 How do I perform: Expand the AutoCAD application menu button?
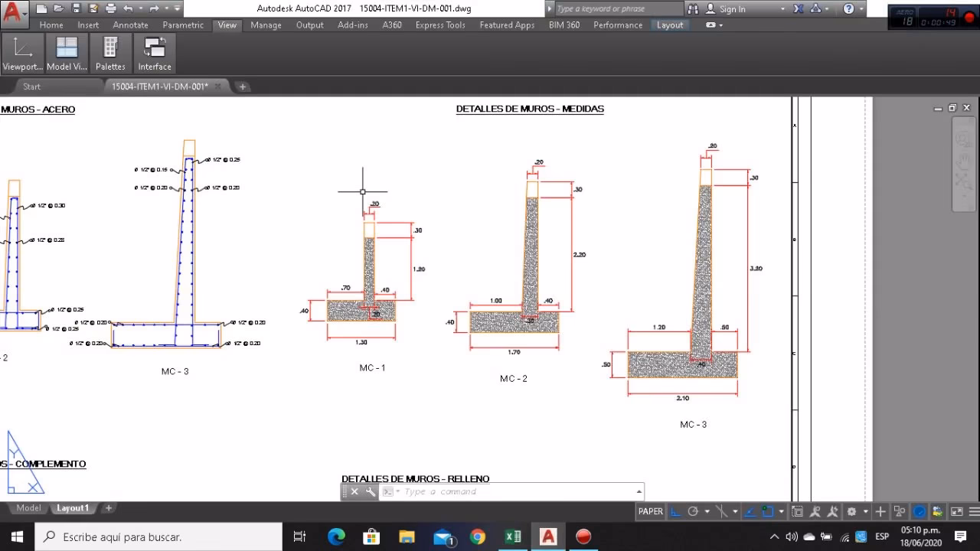click(14, 11)
